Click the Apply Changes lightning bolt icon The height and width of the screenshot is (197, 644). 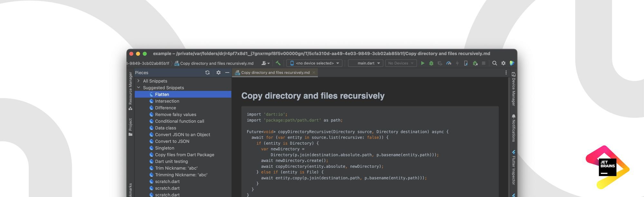[457, 63]
